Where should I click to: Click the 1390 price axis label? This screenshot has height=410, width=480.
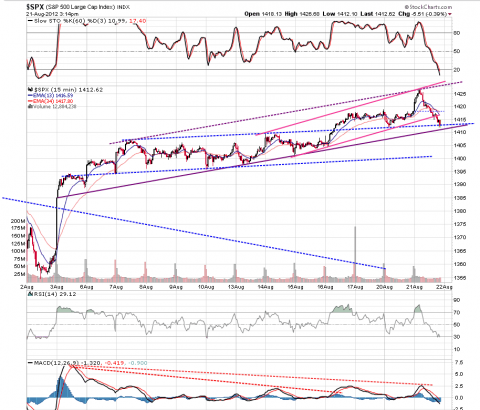click(460, 184)
